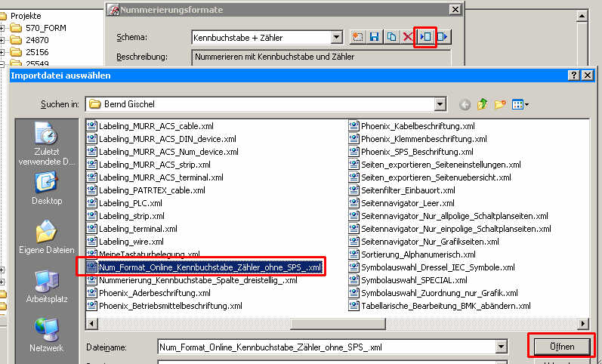Viewport: 602px width, 364px height.
Task: Select Tabellarische_Bearbeitung_BMK_abändern.xml file
Action: point(440,306)
